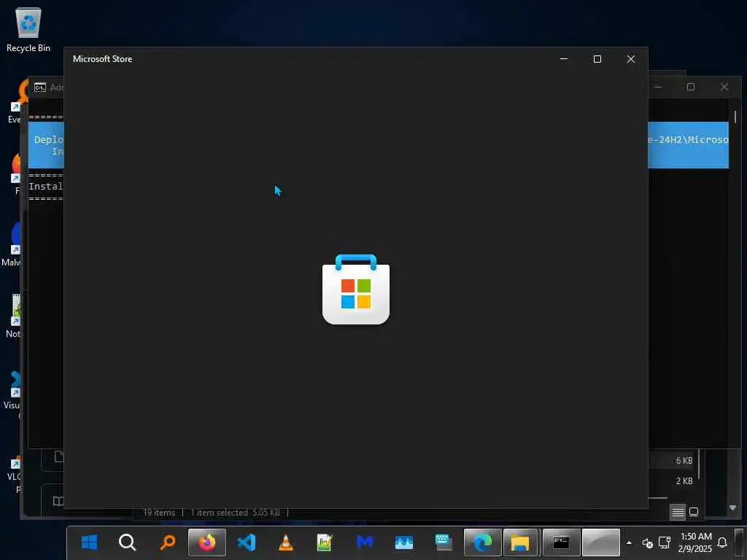Click '19 items' in Explorer status bar
This screenshot has width=747, height=560.
tap(159, 513)
